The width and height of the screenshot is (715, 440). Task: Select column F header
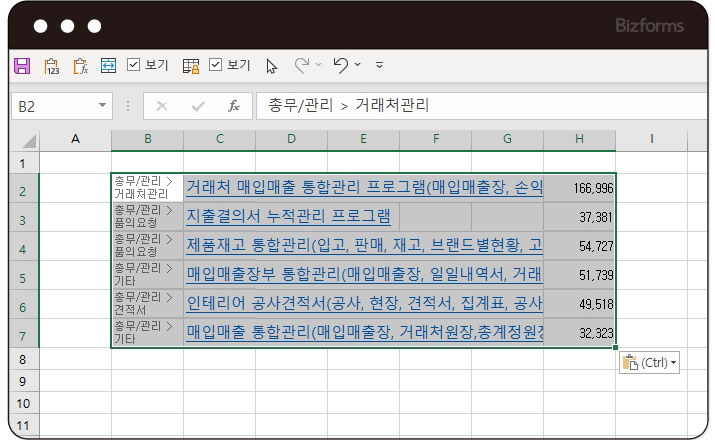435,139
